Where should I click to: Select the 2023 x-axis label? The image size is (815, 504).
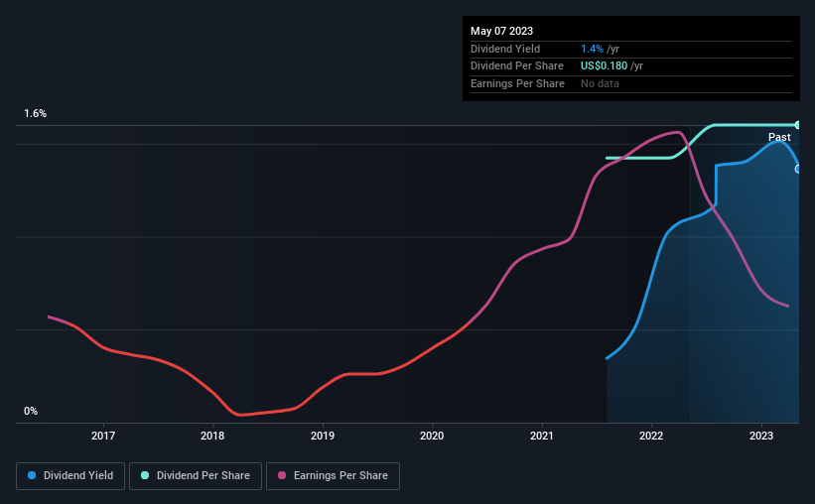pyautogui.click(x=761, y=436)
